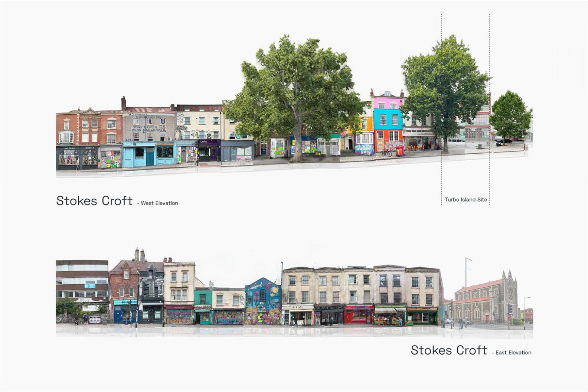
Task: Click the large central plane tree
Action: tap(296, 98)
